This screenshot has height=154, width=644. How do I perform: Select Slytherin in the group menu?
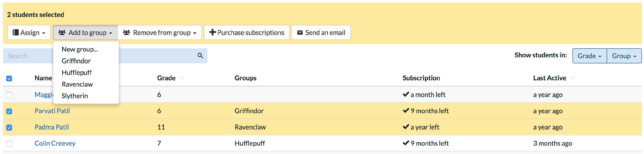[74, 96]
